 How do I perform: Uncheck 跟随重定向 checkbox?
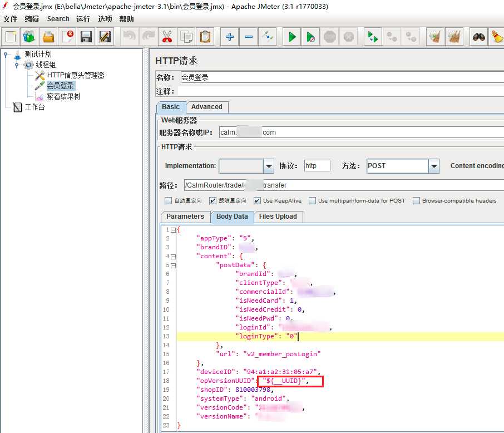(213, 201)
